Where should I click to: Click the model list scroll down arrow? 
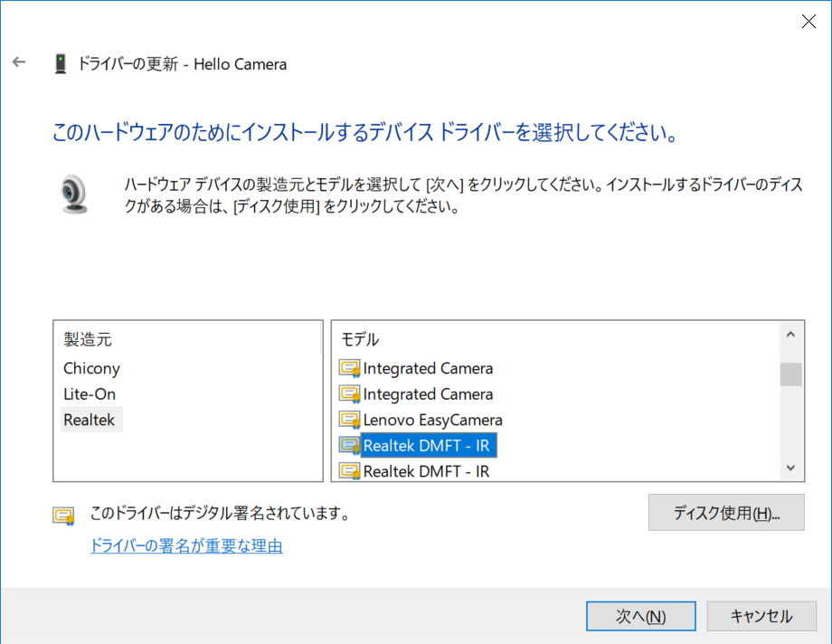(790, 468)
